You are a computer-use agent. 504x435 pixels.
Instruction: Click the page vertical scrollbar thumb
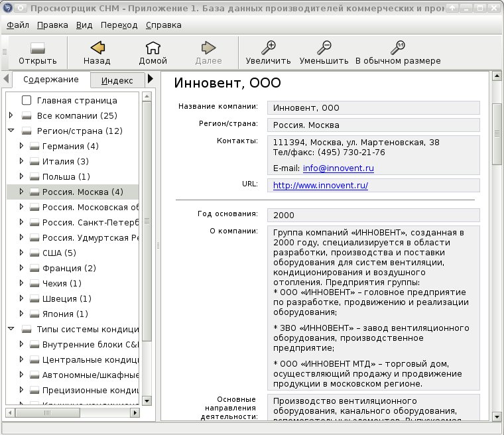click(x=497, y=135)
